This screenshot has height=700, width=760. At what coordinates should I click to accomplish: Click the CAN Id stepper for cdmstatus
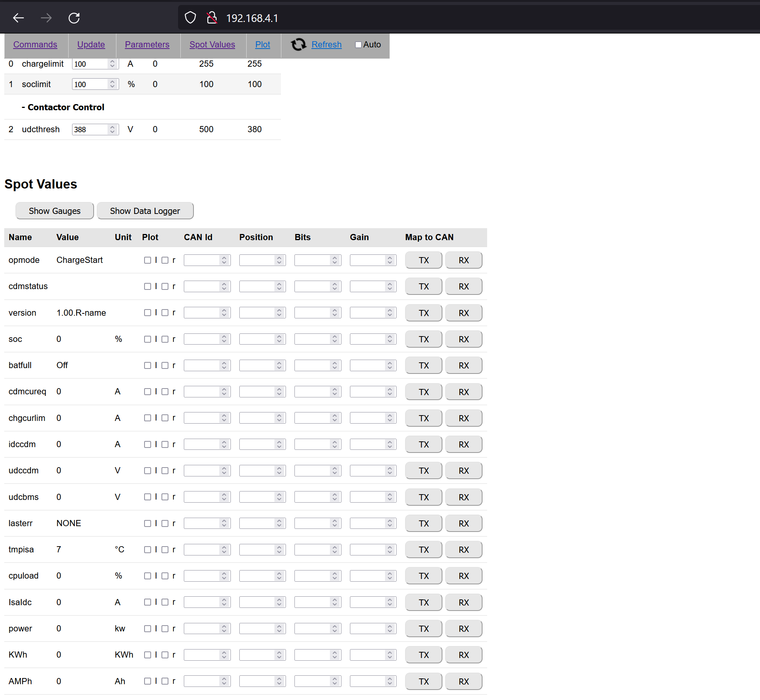pos(224,286)
